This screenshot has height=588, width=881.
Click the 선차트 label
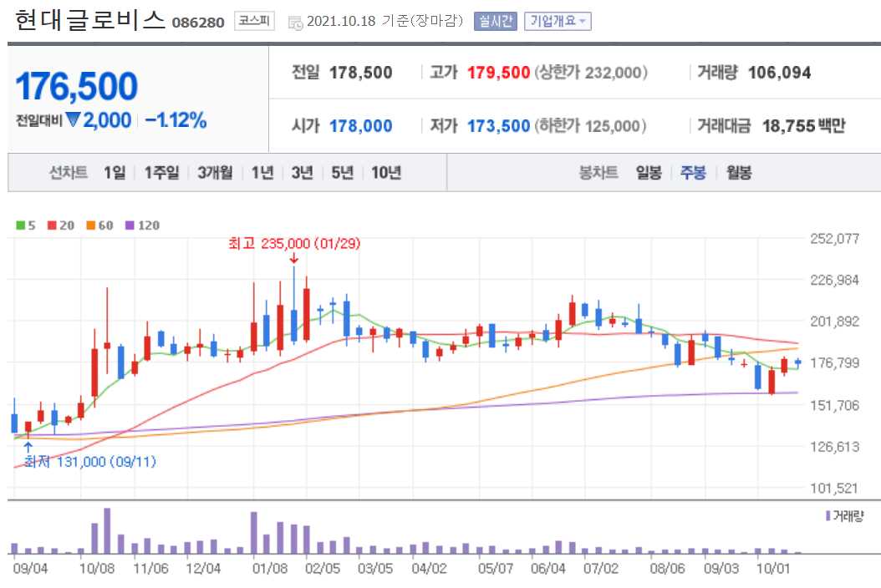click(x=68, y=172)
